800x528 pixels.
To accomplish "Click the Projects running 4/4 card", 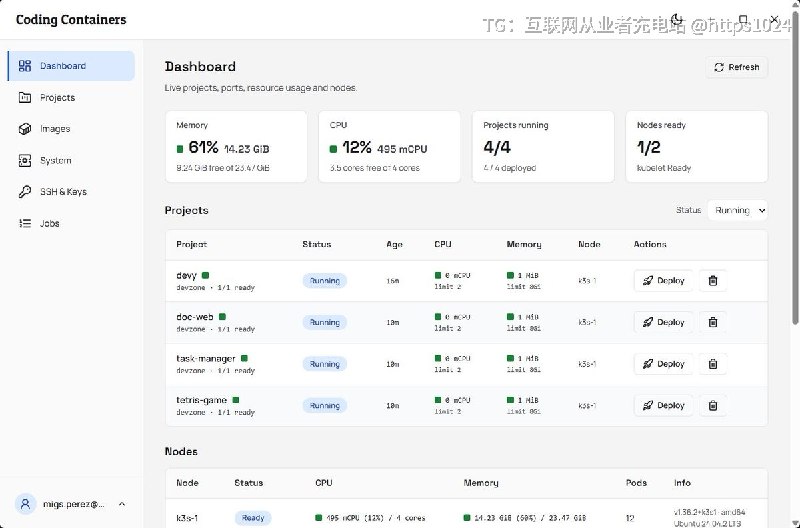I will coord(543,146).
